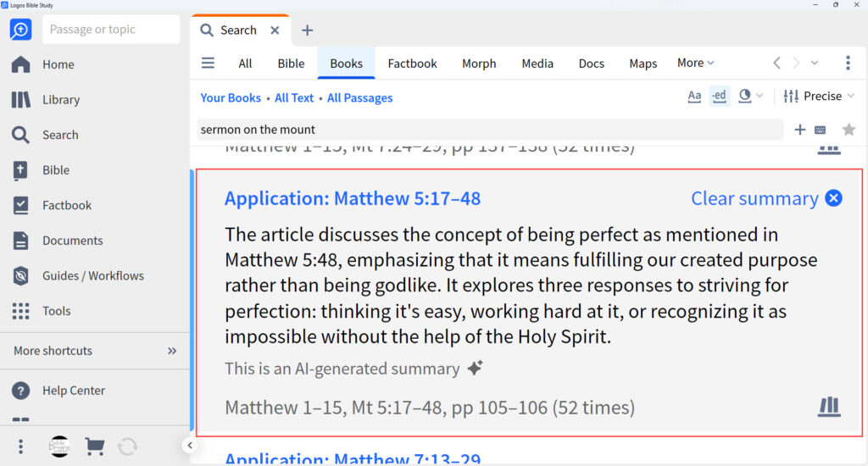
Task: Click the search query box with 'sermon on the mount'
Action: point(490,130)
